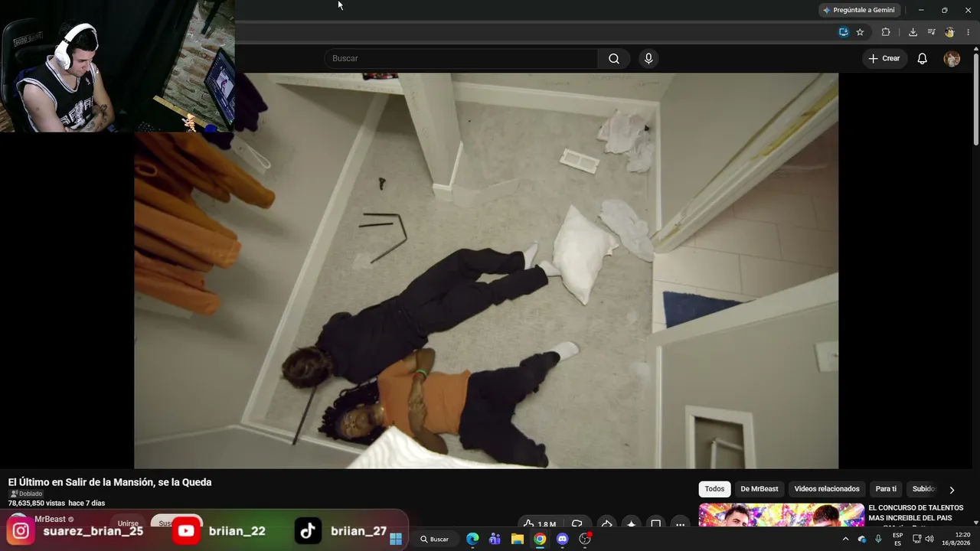Open OneDrive cloud icon in system tray
The height and width of the screenshot is (551, 980).
tap(862, 539)
